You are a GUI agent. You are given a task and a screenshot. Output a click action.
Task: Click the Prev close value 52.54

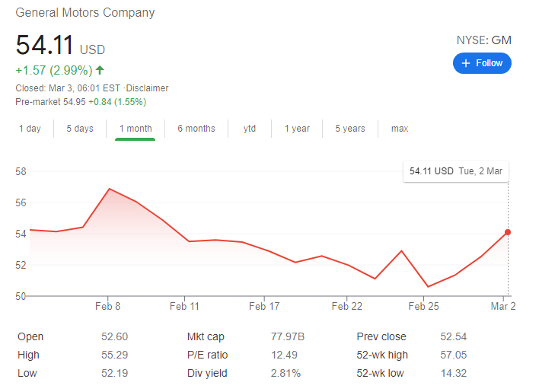pyautogui.click(x=454, y=336)
